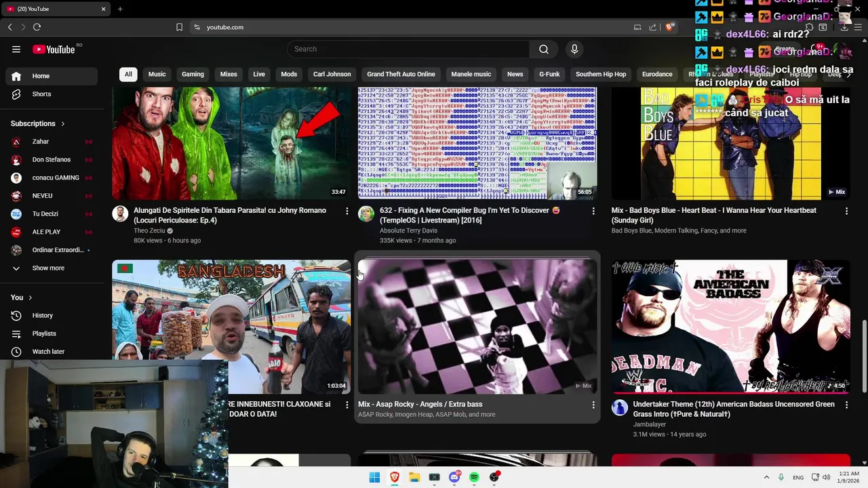The width and height of the screenshot is (868, 488).
Task: Click the Jambalayer channel avatar
Action: point(619,407)
